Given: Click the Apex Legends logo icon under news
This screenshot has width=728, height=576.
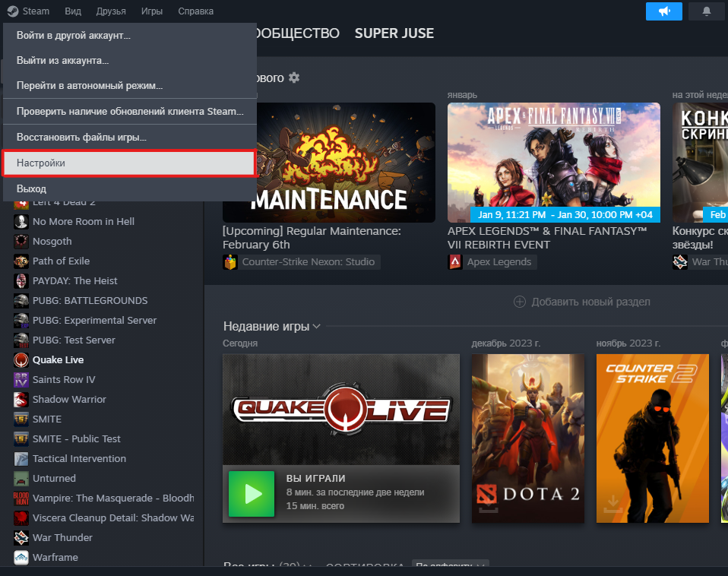Looking at the screenshot, I should coord(455,262).
